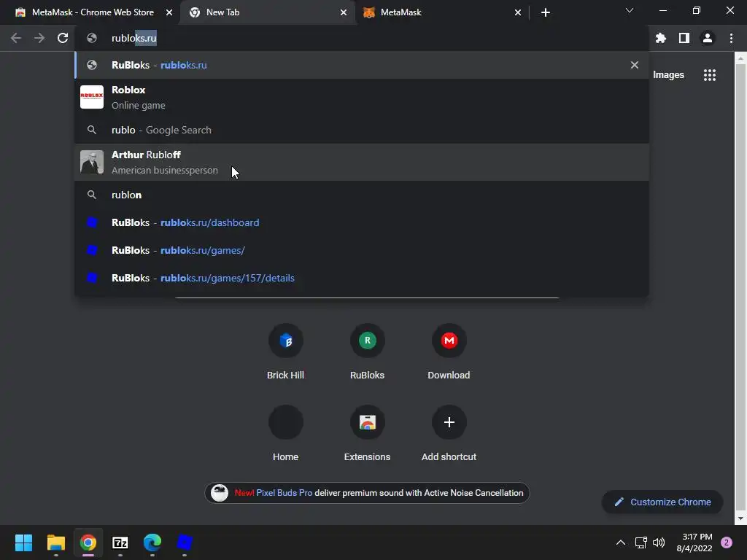Click the scrollbar up arrow
This screenshot has height=560, width=747.
[740, 59]
